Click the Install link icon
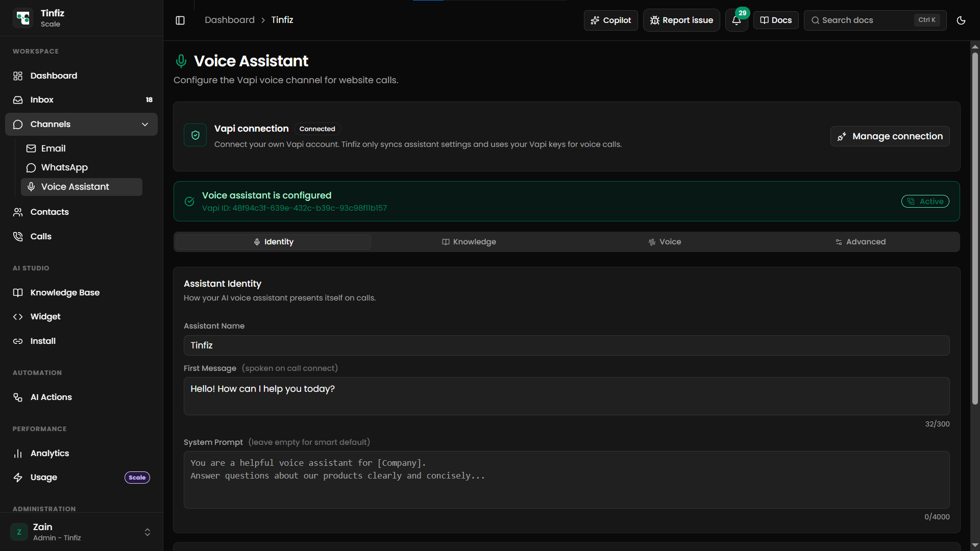Image resolution: width=980 pixels, height=551 pixels. point(18,341)
